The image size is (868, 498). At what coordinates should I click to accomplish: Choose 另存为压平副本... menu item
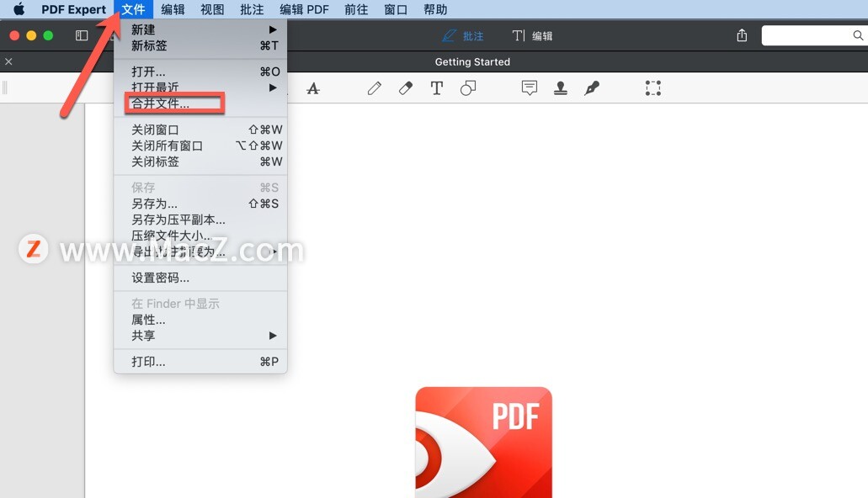(x=200, y=220)
